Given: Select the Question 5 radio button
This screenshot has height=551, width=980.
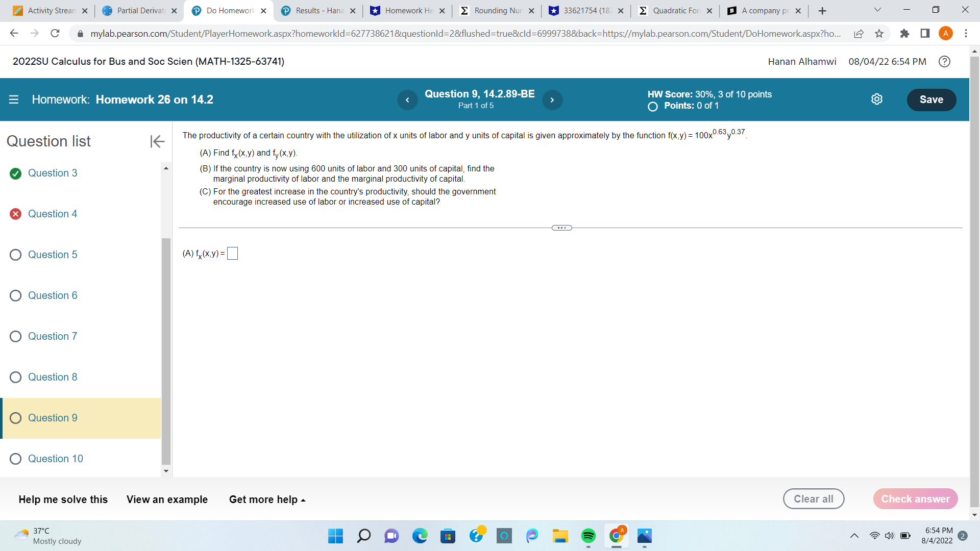Looking at the screenshot, I should coord(15,255).
